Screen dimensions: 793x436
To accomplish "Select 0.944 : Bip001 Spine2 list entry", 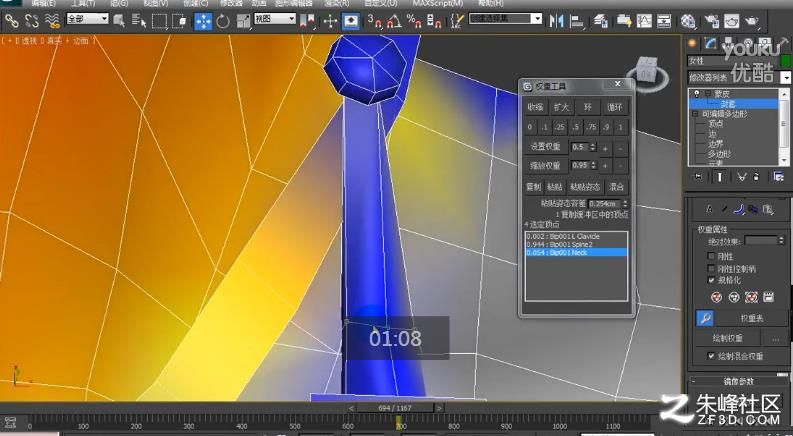I will pyautogui.click(x=577, y=244).
